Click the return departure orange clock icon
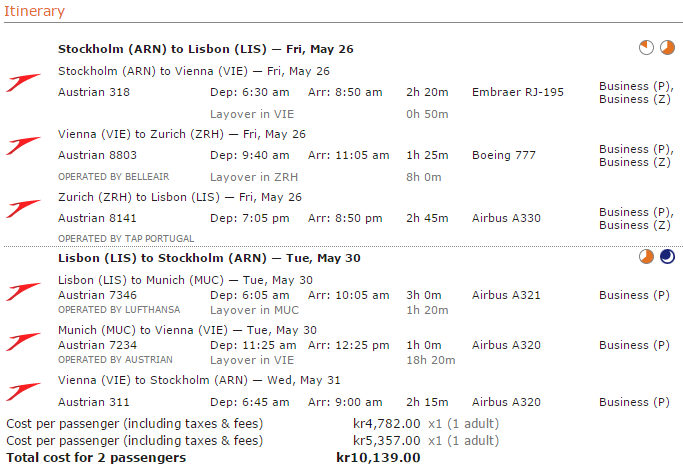 (648, 257)
